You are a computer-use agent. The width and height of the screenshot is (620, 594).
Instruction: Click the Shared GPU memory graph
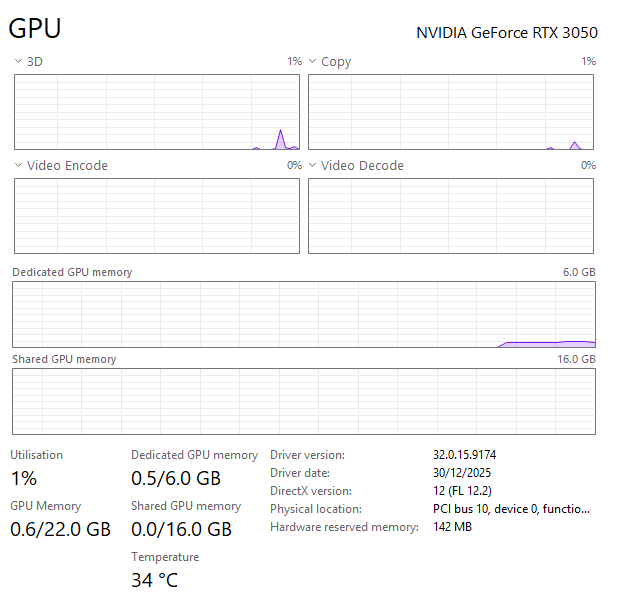click(x=304, y=401)
